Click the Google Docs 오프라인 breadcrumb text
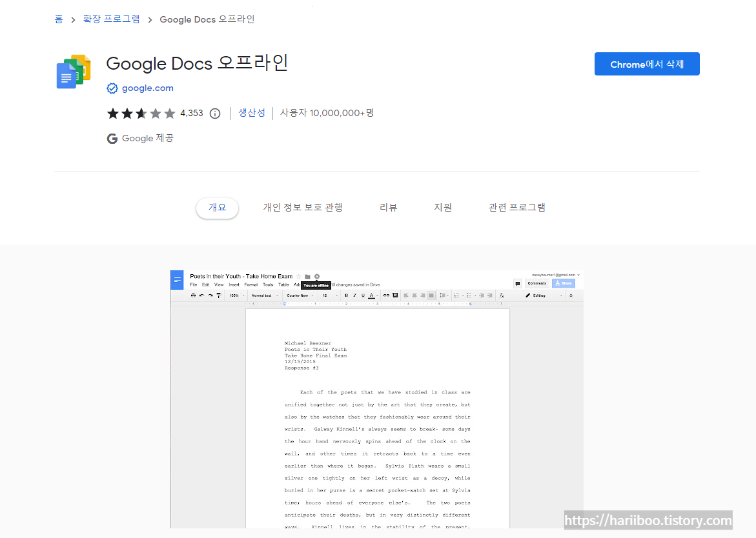 [207, 19]
